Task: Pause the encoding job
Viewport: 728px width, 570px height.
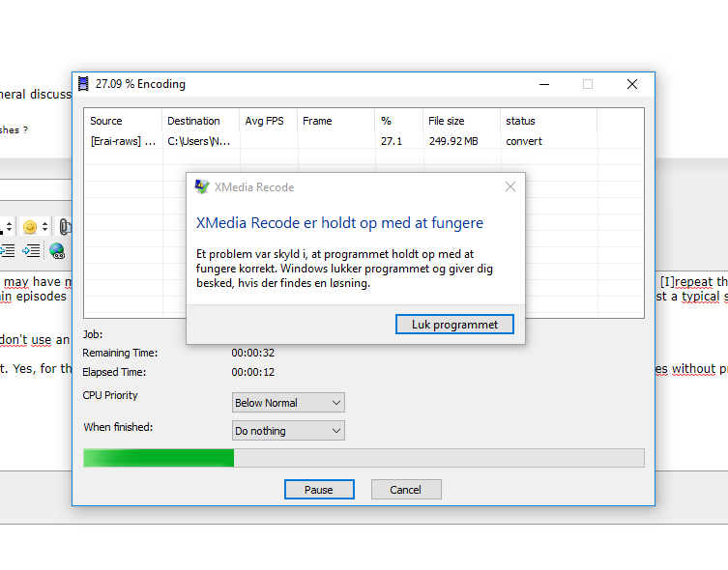Action: (x=319, y=489)
